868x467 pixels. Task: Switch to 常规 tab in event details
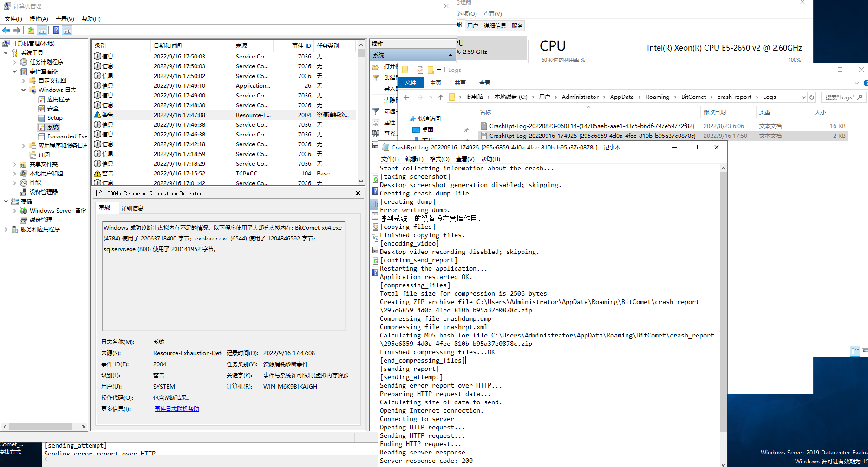[105, 207]
